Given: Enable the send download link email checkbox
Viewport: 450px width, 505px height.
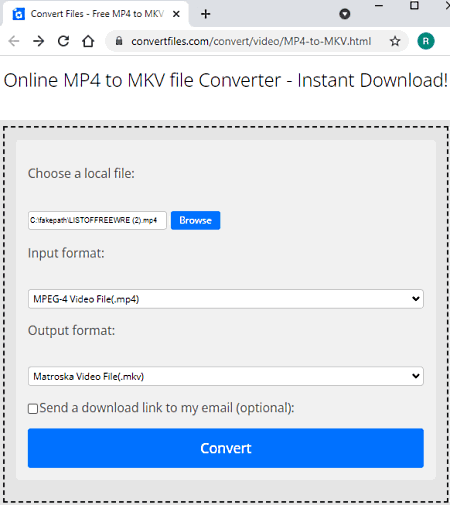Looking at the screenshot, I should click(x=33, y=409).
